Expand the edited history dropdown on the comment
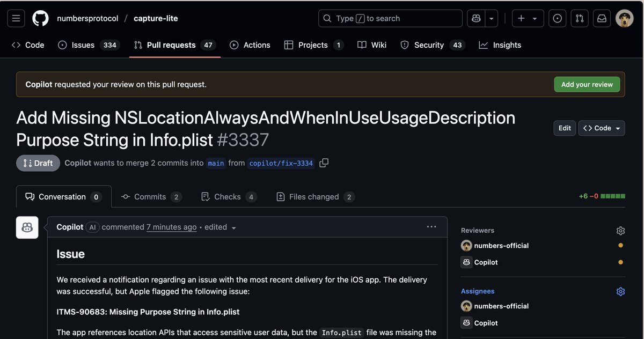This screenshot has width=644, height=339. click(x=233, y=227)
